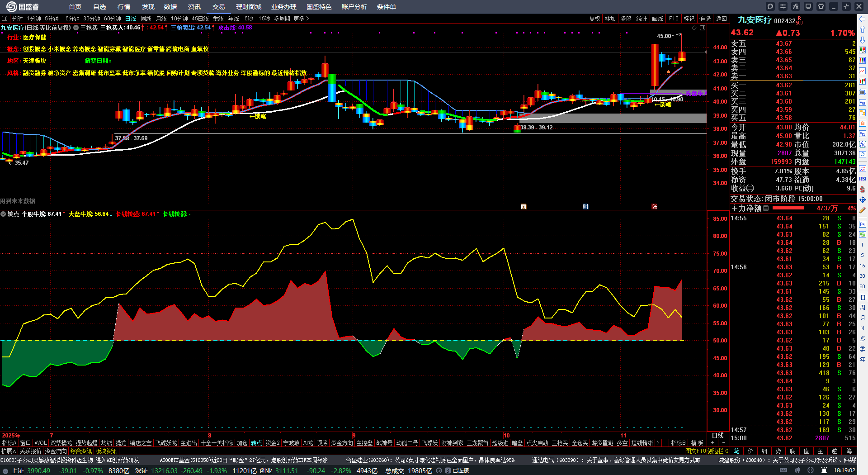Viewport: 868px width, 475px height.
Task: Click the red dollar sign sidebar icon
Action: [x=863, y=189]
